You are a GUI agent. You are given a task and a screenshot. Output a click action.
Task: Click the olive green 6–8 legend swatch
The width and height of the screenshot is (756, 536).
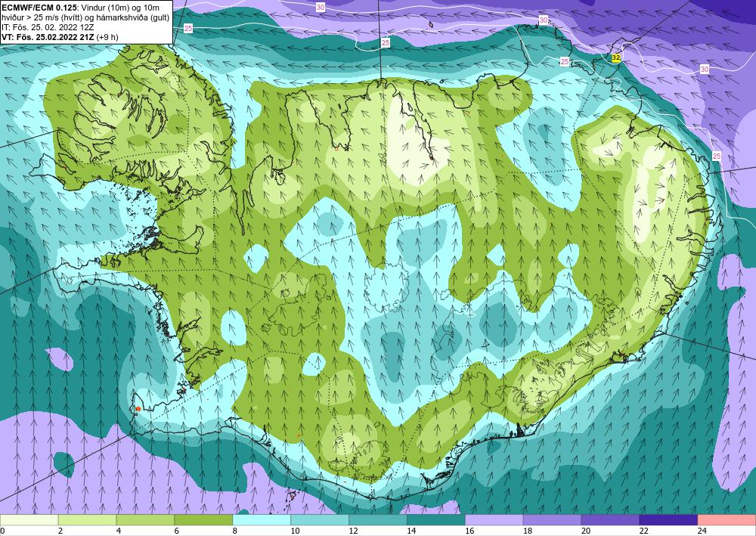coord(203,520)
